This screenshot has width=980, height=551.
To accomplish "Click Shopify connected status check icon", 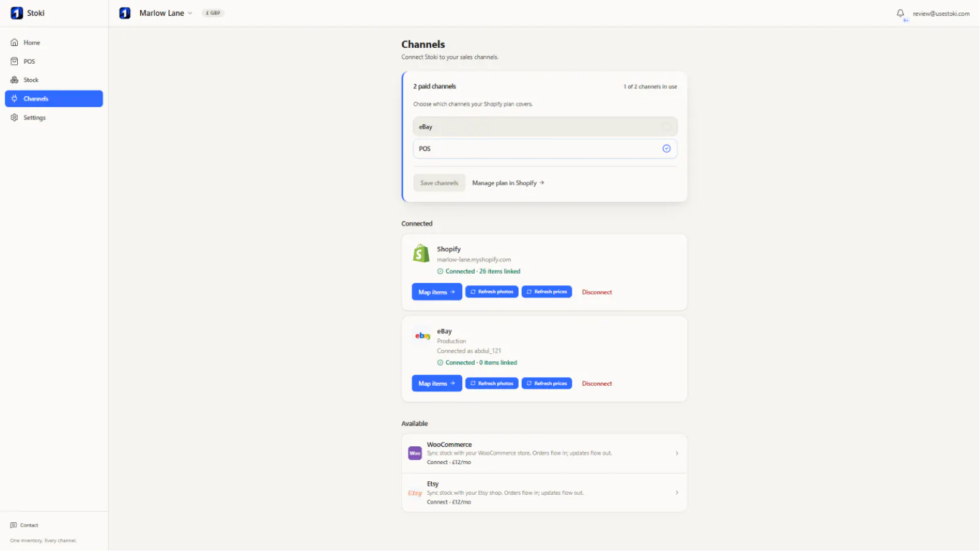I will (x=440, y=271).
